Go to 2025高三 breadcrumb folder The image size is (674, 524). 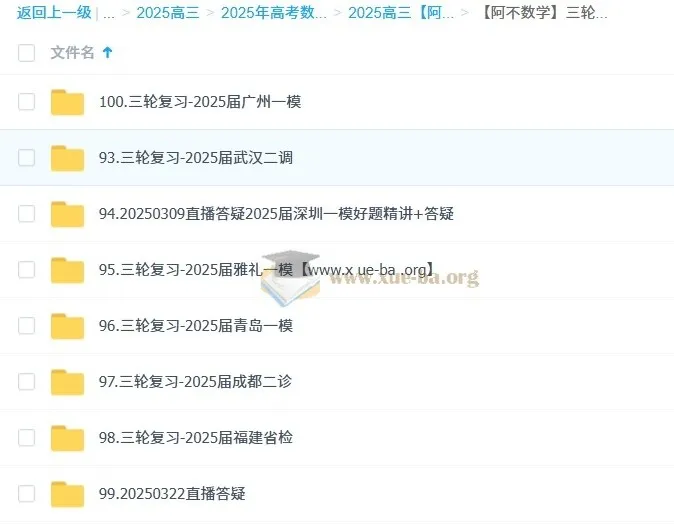pyautogui.click(x=167, y=13)
